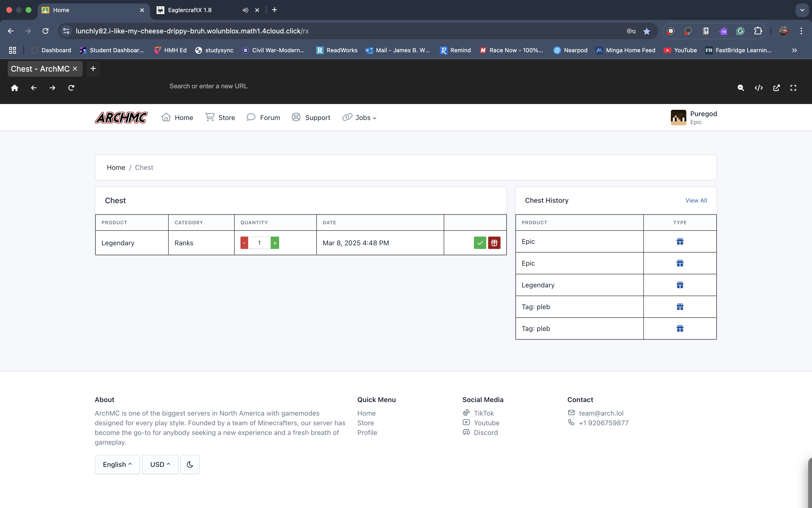This screenshot has height=508, width=812.
Task: Click the proxy fullscreen icon
Action: tap(793, 88)
